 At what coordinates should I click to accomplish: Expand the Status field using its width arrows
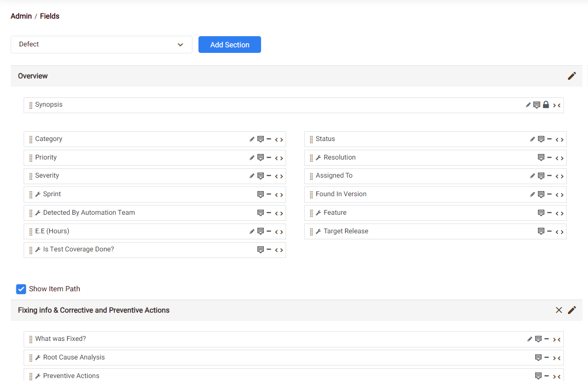tap(559, 139)
